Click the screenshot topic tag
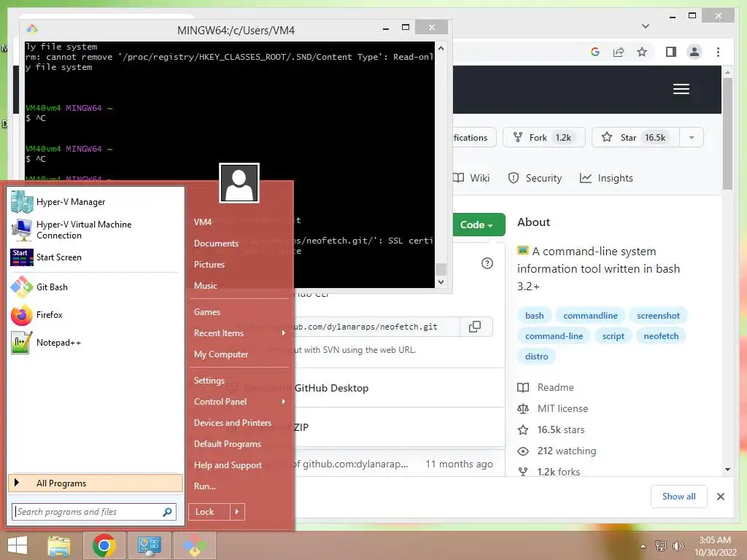The image size is (747, 560). click(x=659, y=316)
